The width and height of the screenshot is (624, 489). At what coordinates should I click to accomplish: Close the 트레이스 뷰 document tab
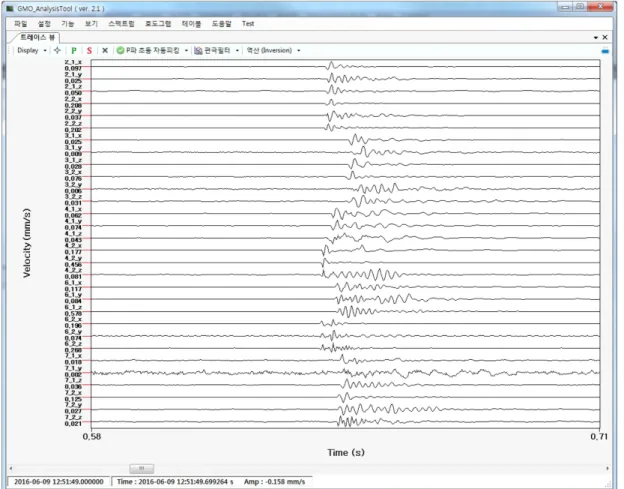pyautogui.click(x=605, y=37)
